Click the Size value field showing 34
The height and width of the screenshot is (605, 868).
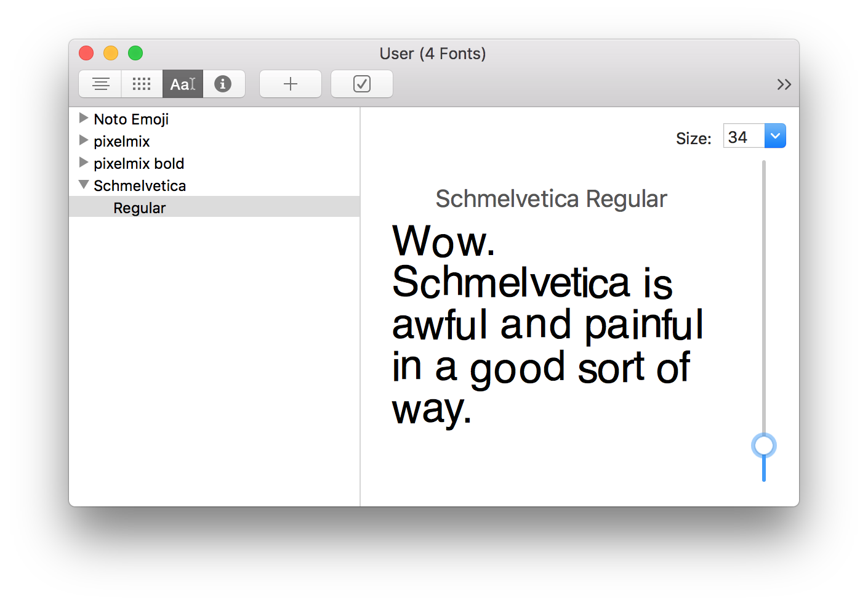coord(744,136)
